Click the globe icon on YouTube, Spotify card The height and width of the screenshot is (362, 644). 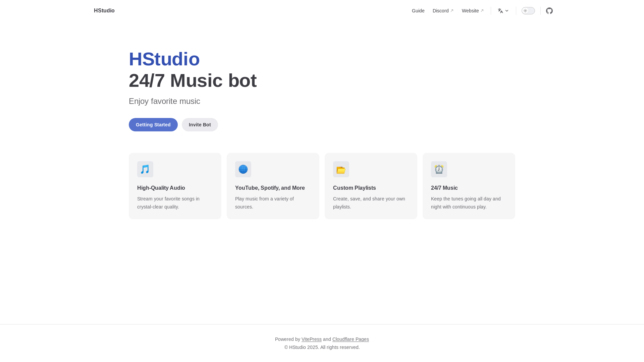[243, 169]
